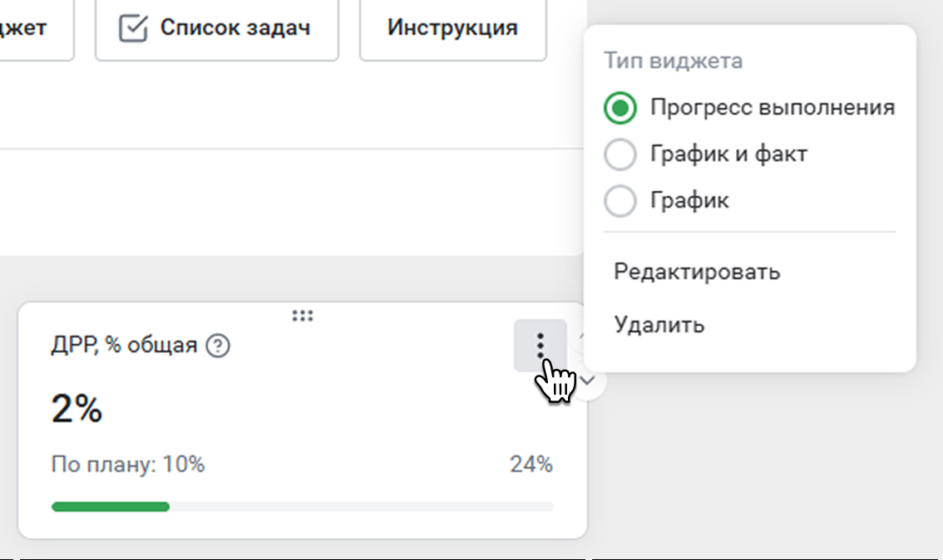This screenshot has width=943, height=560.
Task: Click the По плану: 10% text
Action: (x=128, y=464)
